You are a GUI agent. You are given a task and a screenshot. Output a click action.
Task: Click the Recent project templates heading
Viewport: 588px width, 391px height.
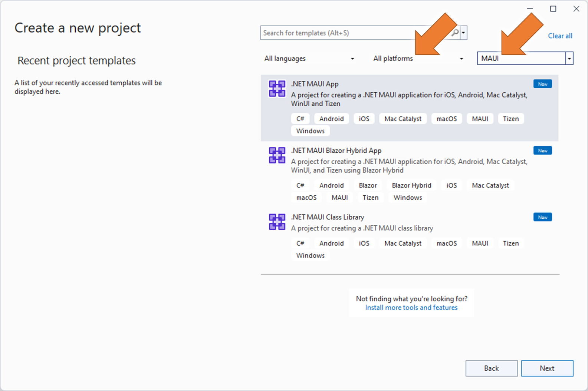point(76,60)
